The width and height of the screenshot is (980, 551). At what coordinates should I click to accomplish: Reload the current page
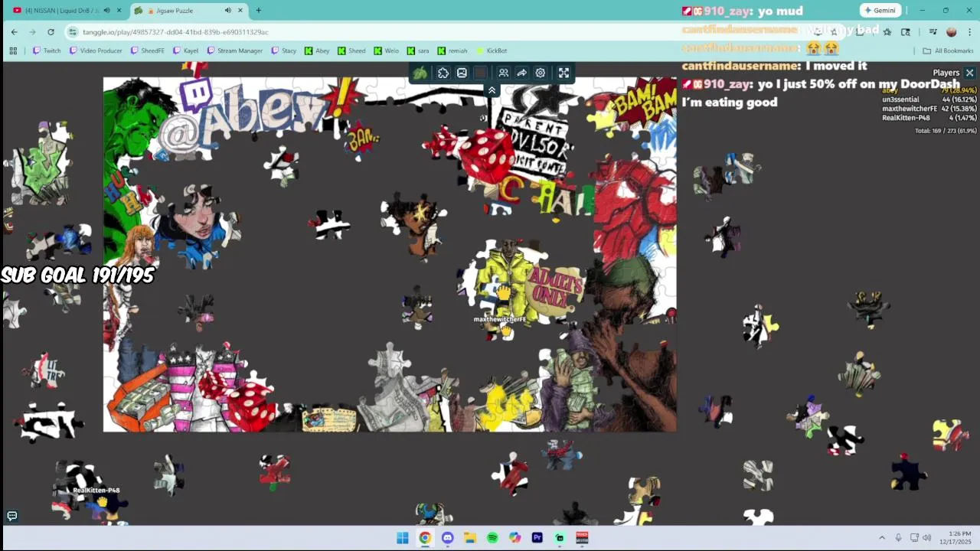[51, 32]
